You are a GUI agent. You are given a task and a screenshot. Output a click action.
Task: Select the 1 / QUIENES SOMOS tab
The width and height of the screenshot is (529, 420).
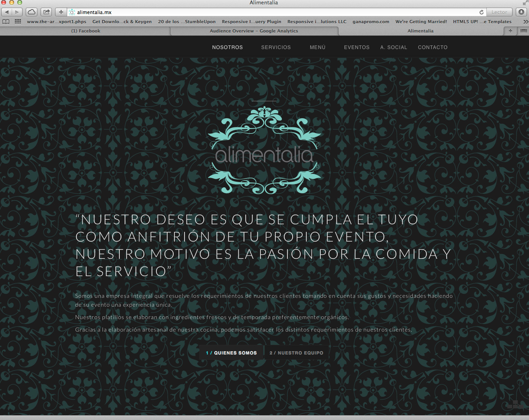point(232,353)
